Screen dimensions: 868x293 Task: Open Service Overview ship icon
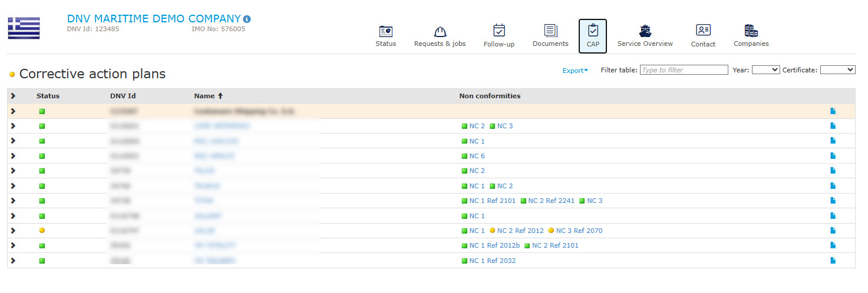point(645,31)
